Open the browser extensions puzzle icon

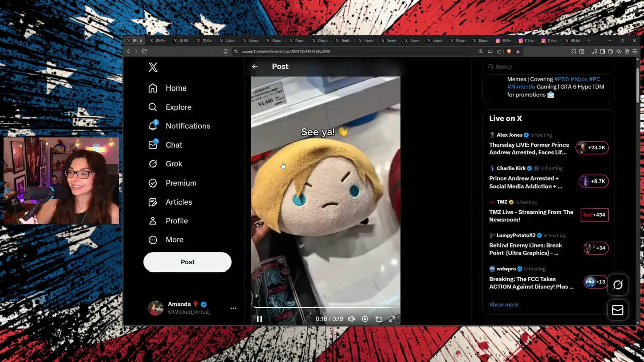574,51
